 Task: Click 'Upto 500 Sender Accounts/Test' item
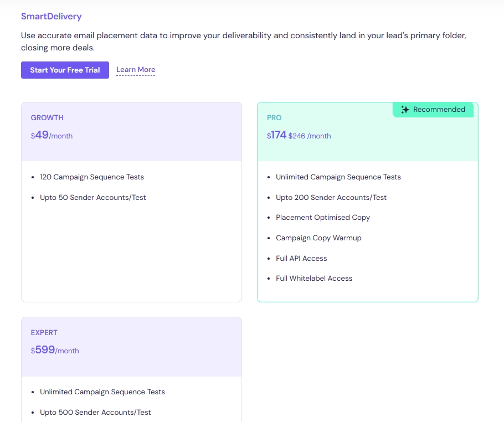[x=95, y=413]
